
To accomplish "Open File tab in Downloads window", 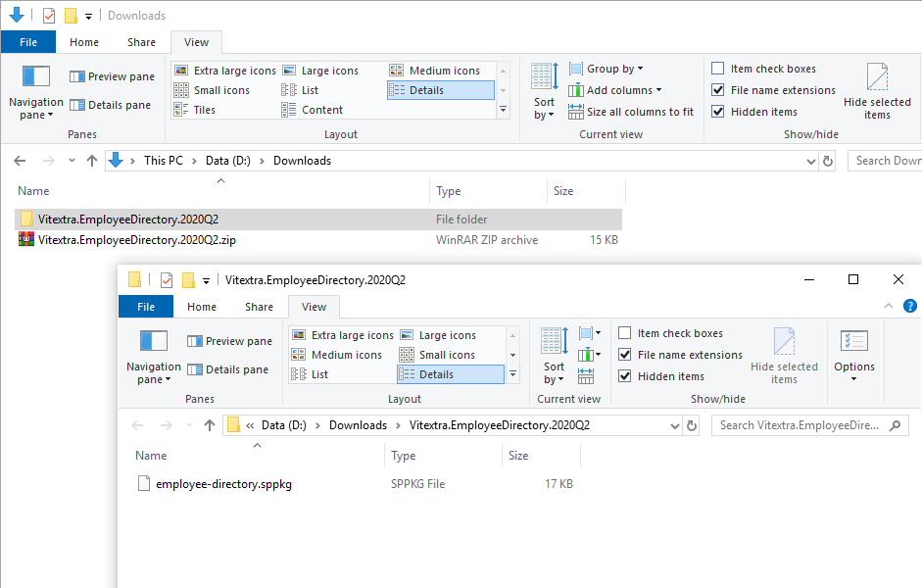I will (x=28, y=42).
